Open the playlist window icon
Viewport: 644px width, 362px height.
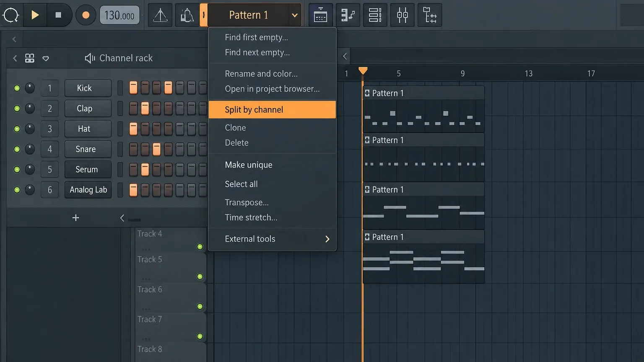click(321, 16)
